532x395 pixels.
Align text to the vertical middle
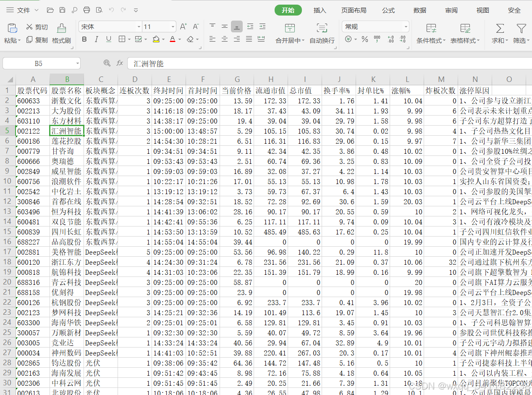[225, 26]
